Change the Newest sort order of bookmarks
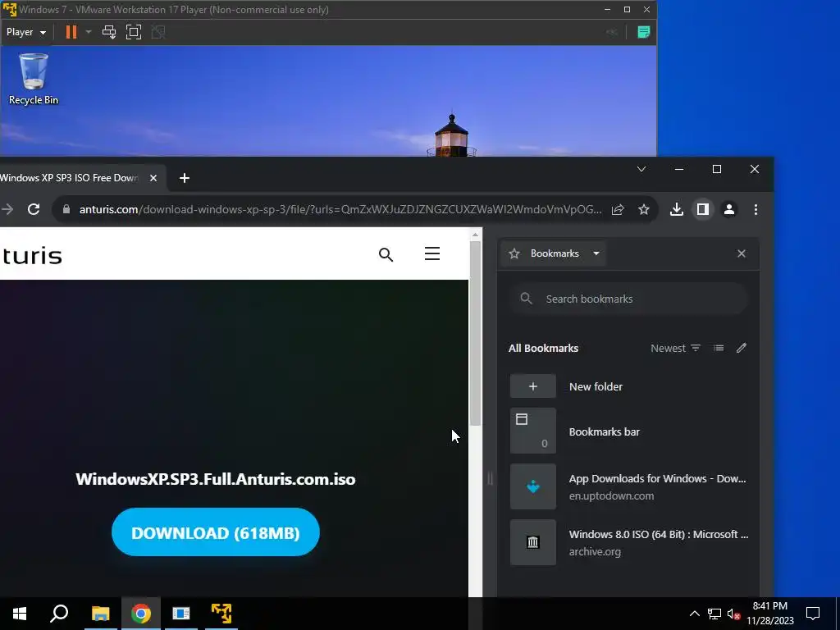The width and height of the screenshot is (840, 630). pos(676,348)
